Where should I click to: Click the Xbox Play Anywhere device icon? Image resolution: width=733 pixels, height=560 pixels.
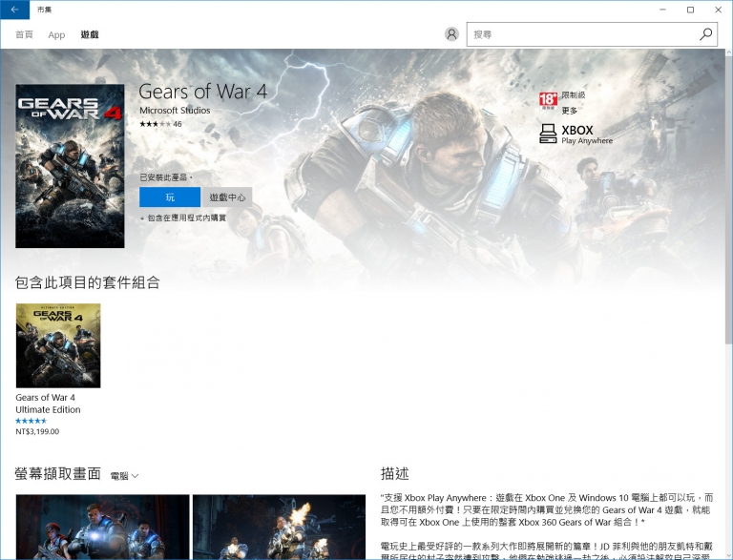tap(548, 134)
